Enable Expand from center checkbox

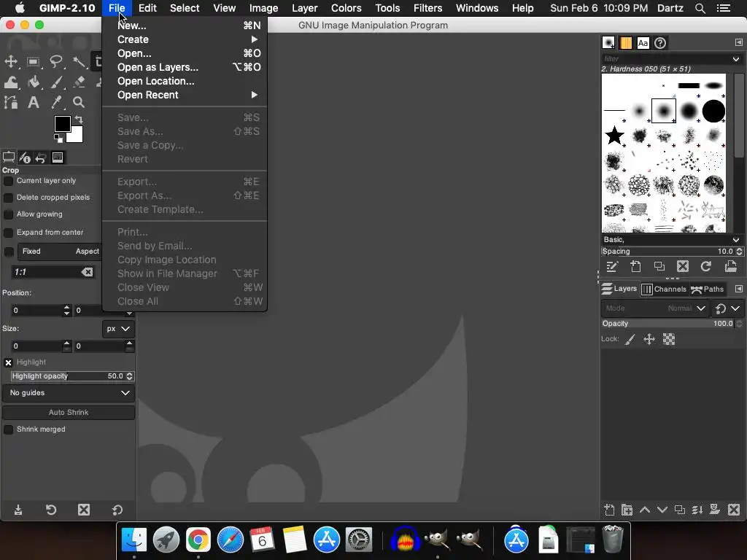coord(8,233)
